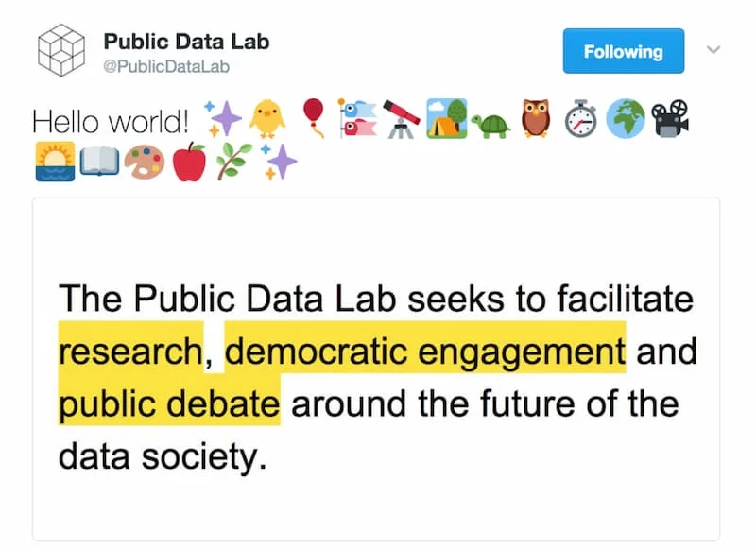Viewport: 756px width, 549px height.
Task: Click the highlighted words "public debate"
Action: 169,403
